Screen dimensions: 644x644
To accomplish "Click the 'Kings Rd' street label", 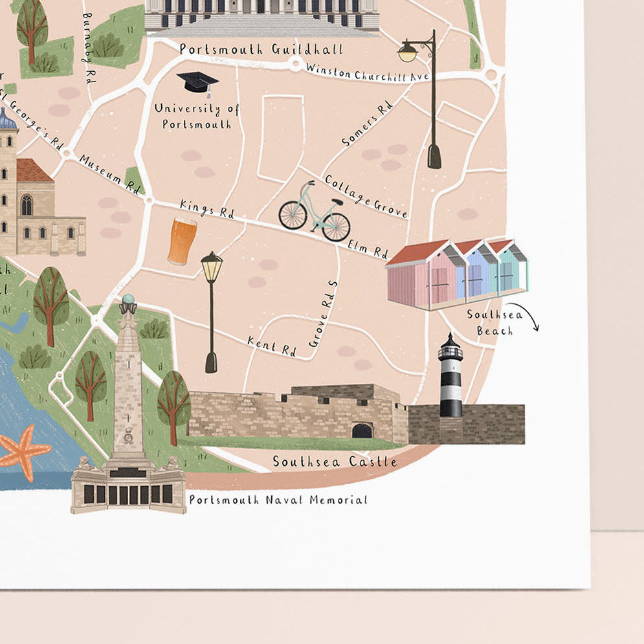I will click(207, 209).
